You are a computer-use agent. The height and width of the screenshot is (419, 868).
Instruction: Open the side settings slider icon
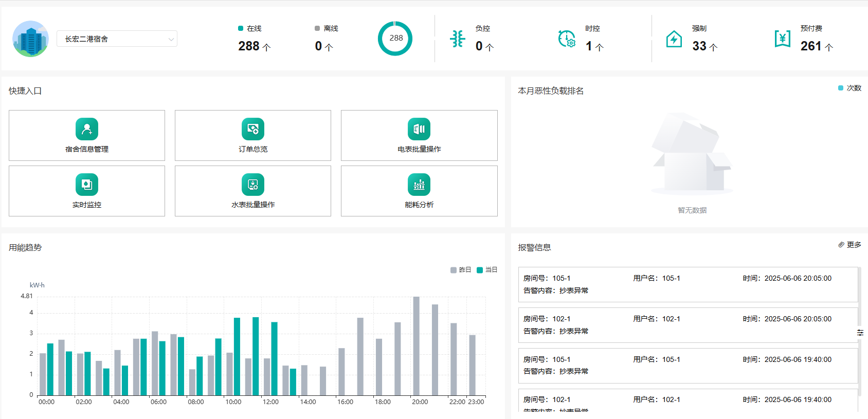pos(860,333)
